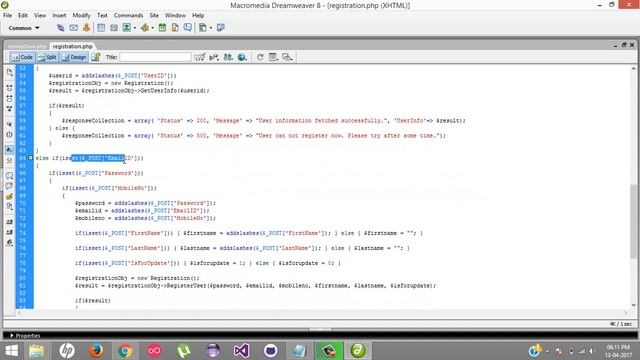Screen dimensions: 640x360
Task: Open the View menu
Action: pyautogui.click(x=40, y=15)
